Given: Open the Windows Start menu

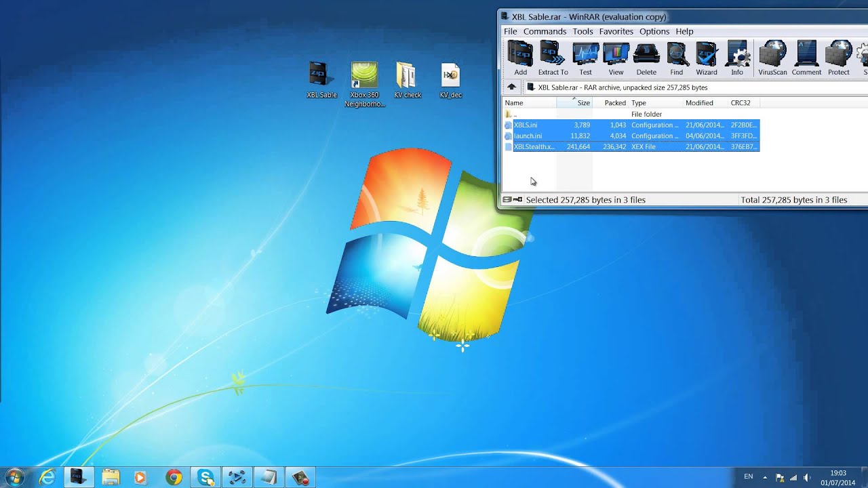Looking at the screenshot, I should coord(14,477).
